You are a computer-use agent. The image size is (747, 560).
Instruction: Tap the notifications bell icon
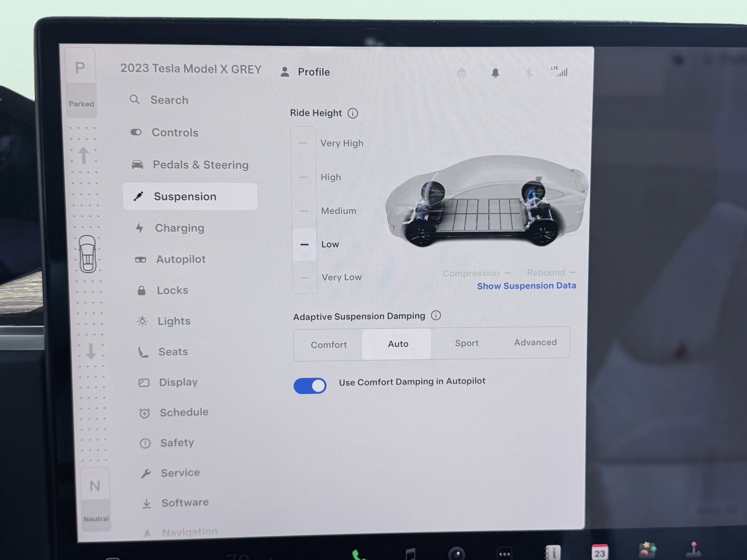click(x=496, y=72)
